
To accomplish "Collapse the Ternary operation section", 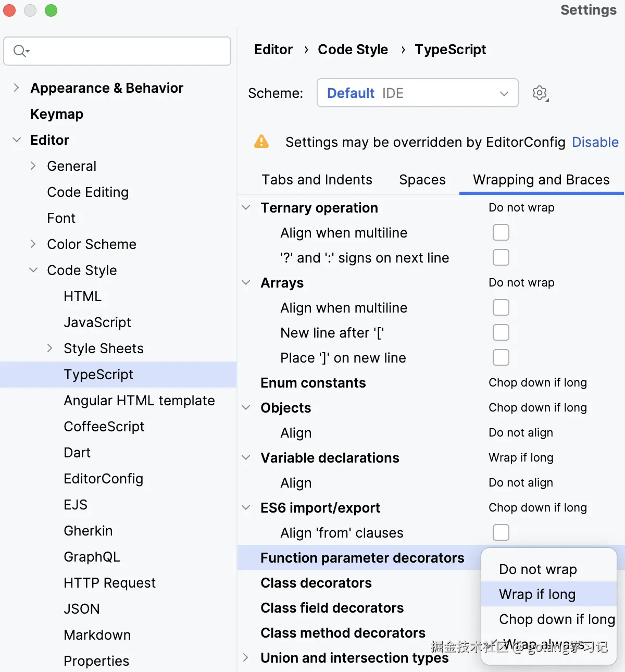I will coord(245,207).
